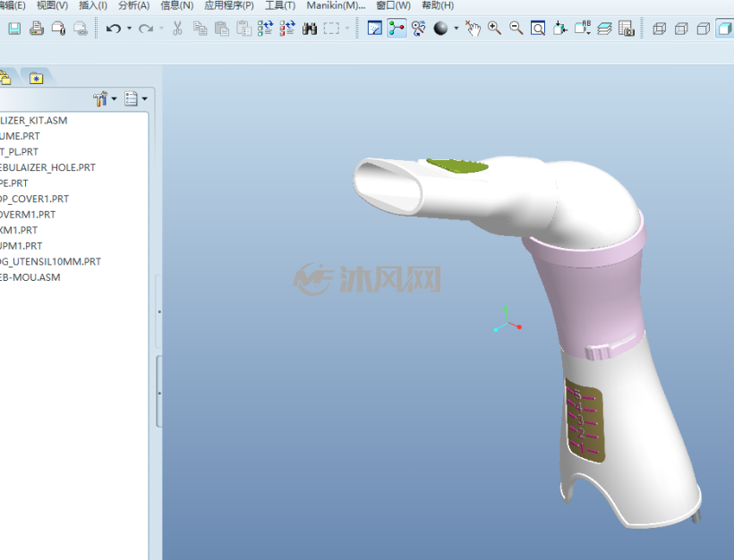
Task: Switch to the Favorites folder tab
Action: coord(36,78)
